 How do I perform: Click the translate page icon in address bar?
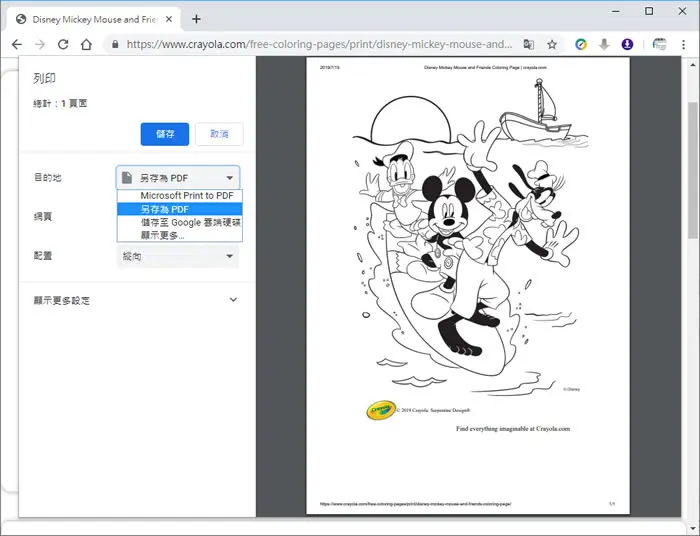tap(529, 44)
